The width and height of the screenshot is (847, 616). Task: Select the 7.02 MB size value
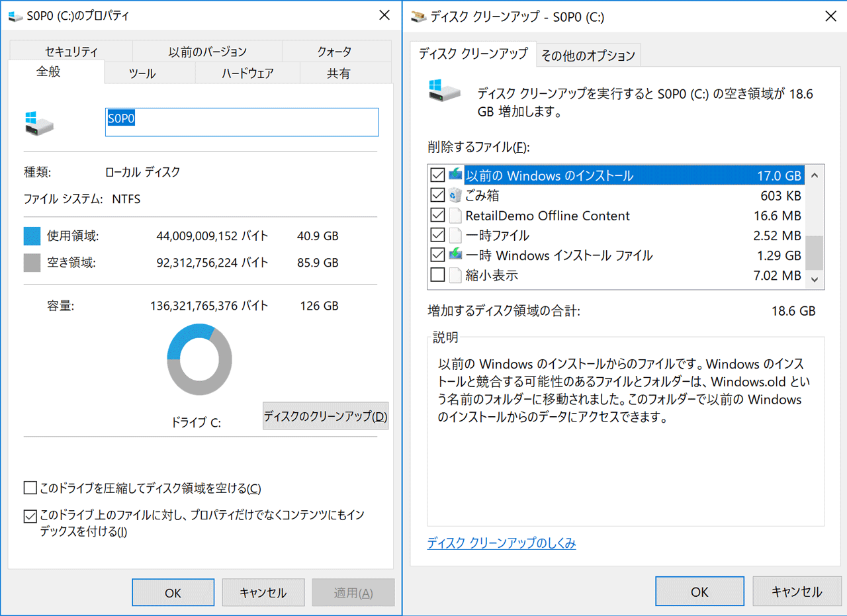tap(778, 275)
